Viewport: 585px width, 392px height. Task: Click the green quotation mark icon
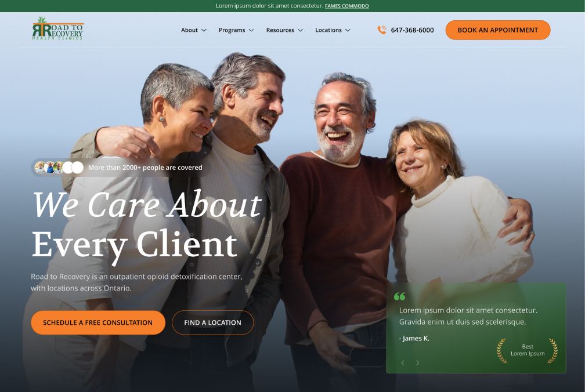[399, 296]
